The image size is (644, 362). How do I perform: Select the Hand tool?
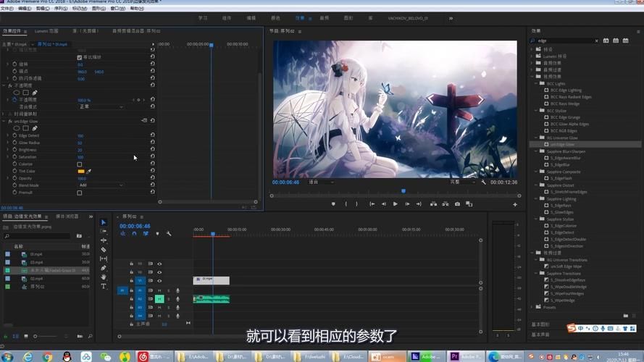[x=104, y=277]
